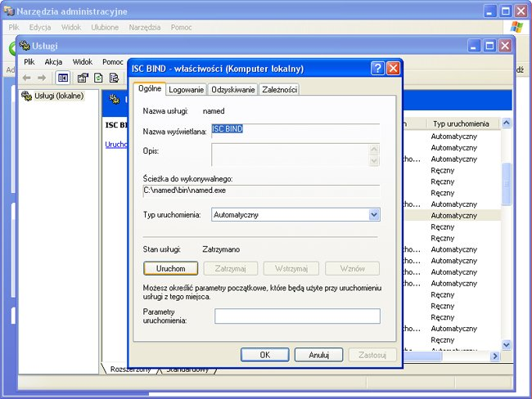Open Narzędzia menu in Narzędzia administracyjne window
The image size is (532, 399).
tap(145, 27)
